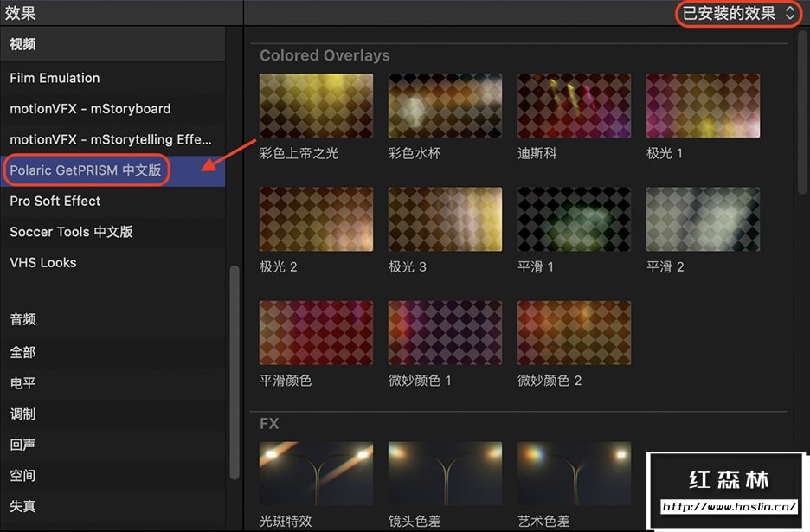Select 平滑颜色 effect thumbnail

click(x=316, y=333)
